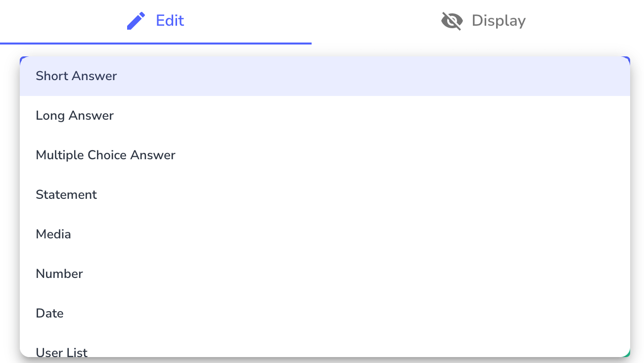The height and width of the screenshot is (363, 644).
Task: Click the Display label text
Action: [498, 20]
